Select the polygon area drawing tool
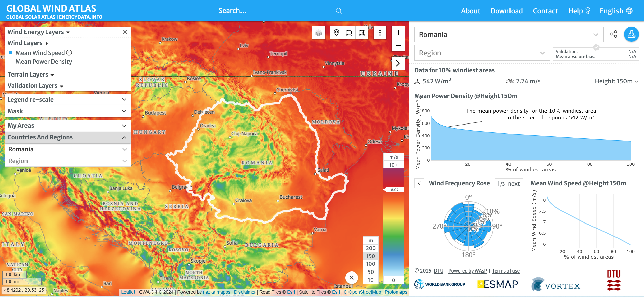 [x=362, y=33]
